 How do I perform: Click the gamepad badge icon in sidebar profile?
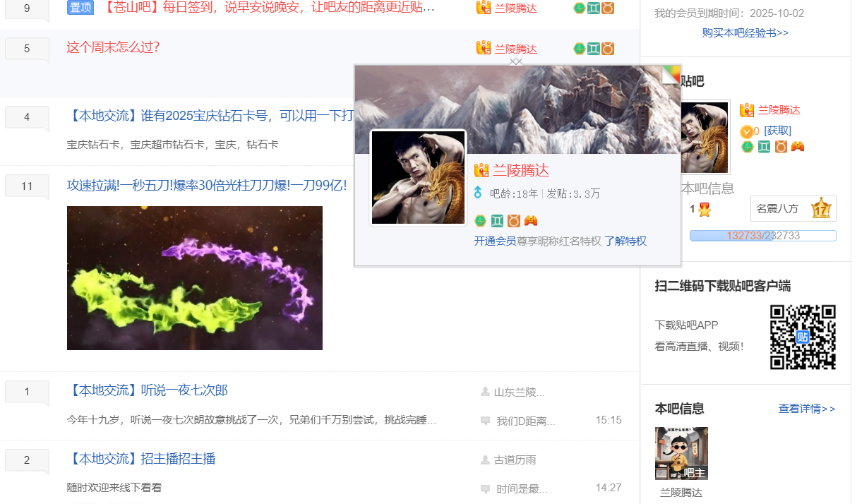[798, 147]
